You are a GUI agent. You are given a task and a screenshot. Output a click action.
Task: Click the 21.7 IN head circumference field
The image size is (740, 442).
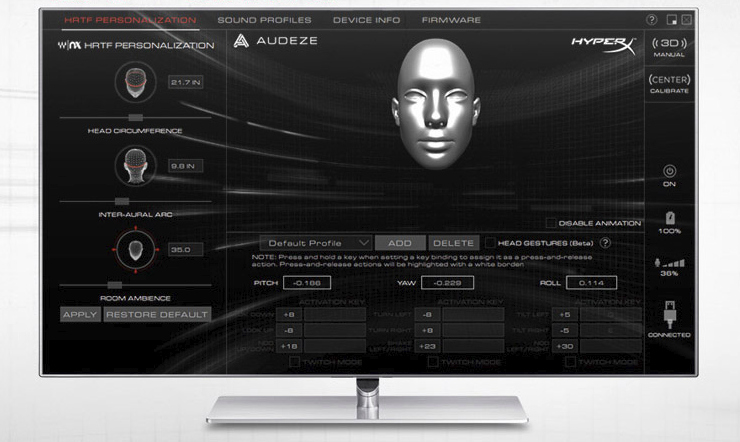(185, 82)
